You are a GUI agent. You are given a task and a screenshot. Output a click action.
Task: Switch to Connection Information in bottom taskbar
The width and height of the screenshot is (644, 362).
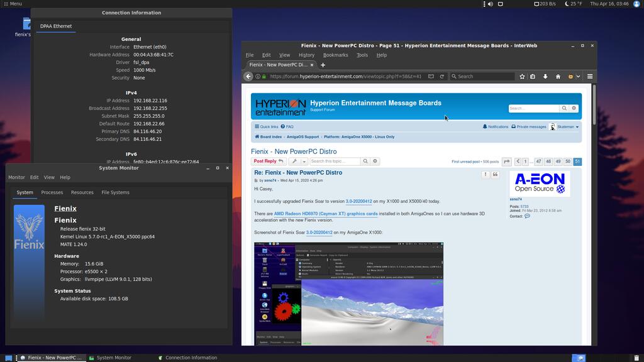(187, 358)
